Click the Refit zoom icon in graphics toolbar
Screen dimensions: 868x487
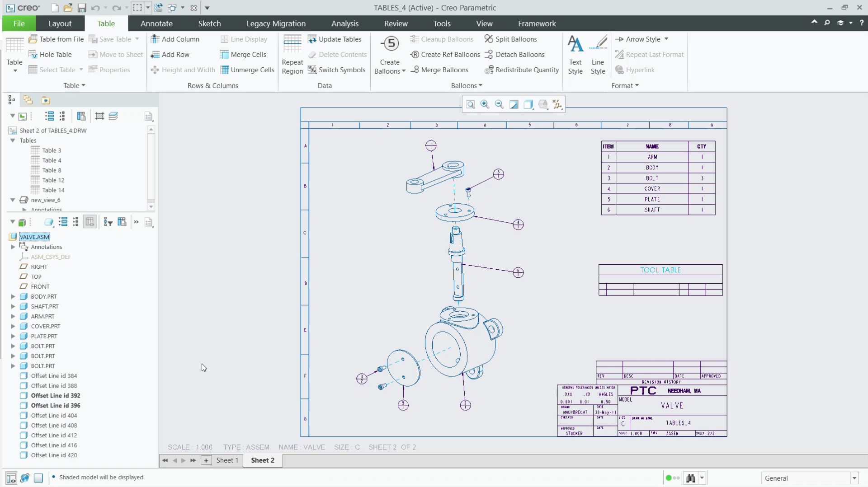pos(471,105)
